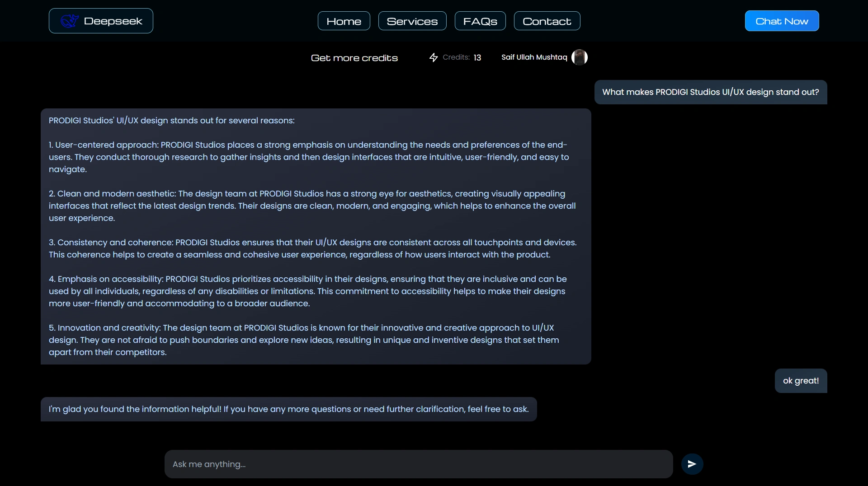Click the 'ok great!' message bubble
Screen dimensions: 868x486
coord(801,381)
